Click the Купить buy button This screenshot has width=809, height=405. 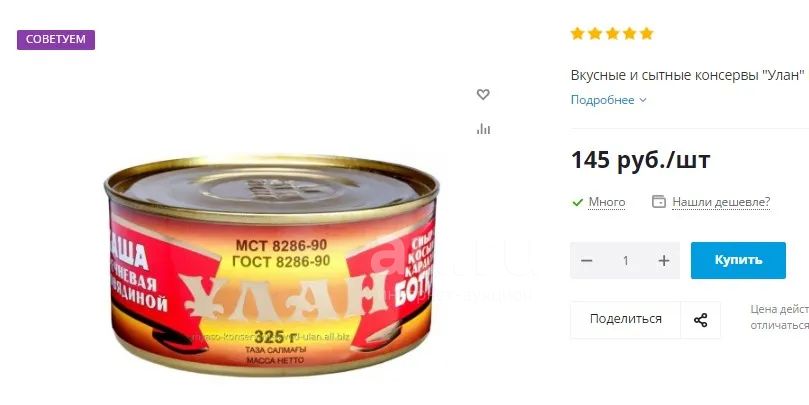pyautogui.click(x=738, y=261)
